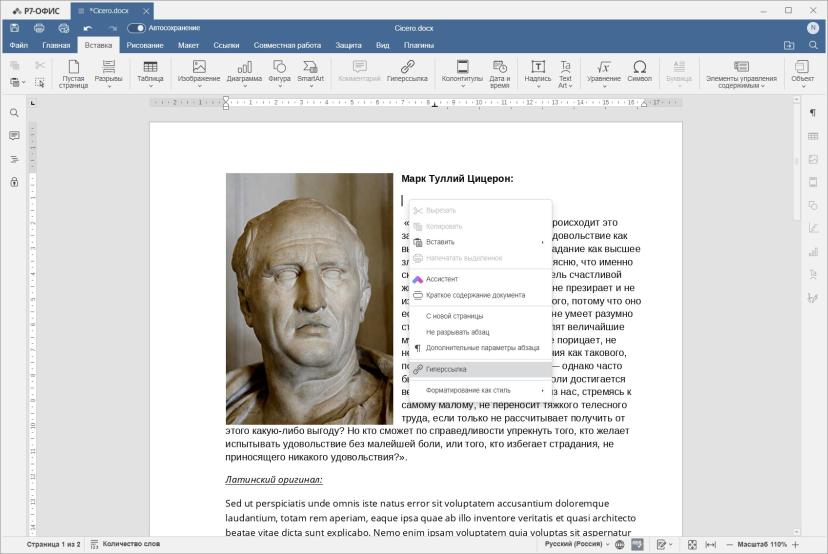Choose Краткое содержание документа in context menu

[481, 295]
